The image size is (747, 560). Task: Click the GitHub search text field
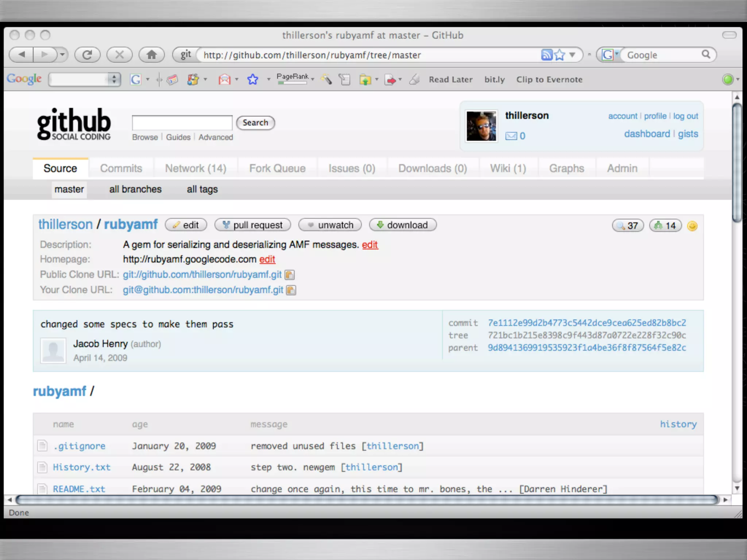(182, 122)
